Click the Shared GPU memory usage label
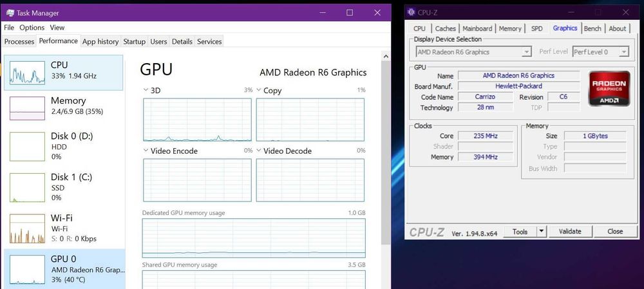 (180, 265)
